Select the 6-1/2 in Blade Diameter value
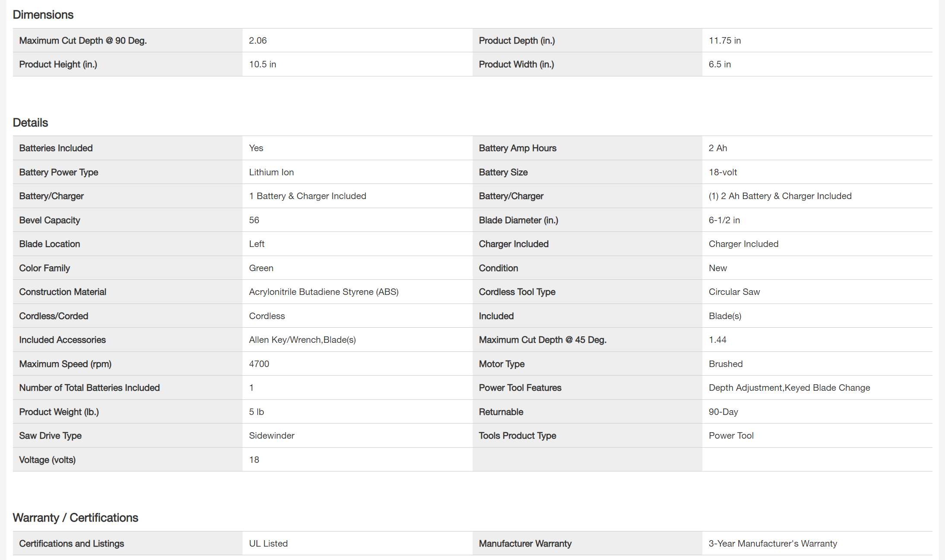The image size is (945, 560). [x=724, y=220]
